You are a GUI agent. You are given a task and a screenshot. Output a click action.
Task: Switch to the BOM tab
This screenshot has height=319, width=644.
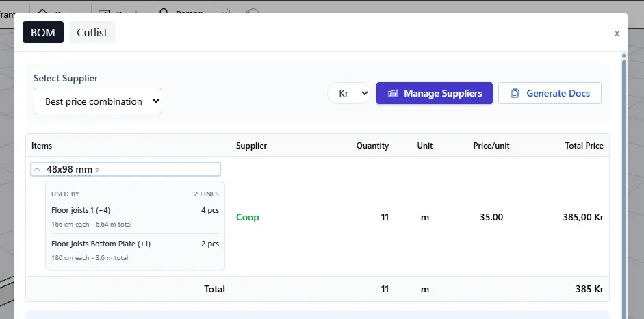(x=42, y=32)
